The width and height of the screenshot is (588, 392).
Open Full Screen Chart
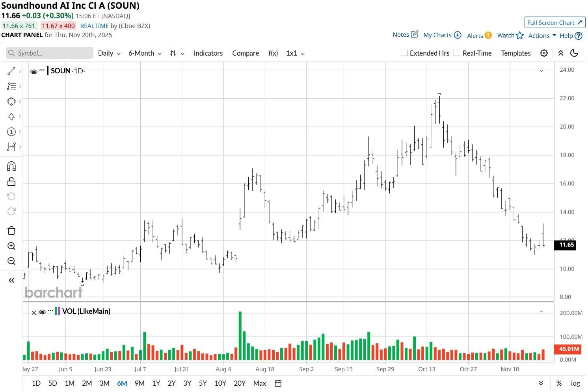(555, 22)
